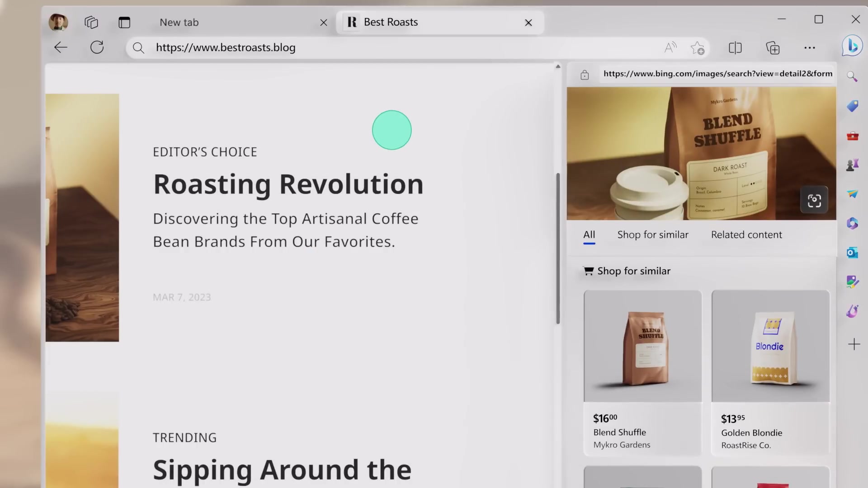
Task: Click the browser back arrow
Action: tap(61, 47)
